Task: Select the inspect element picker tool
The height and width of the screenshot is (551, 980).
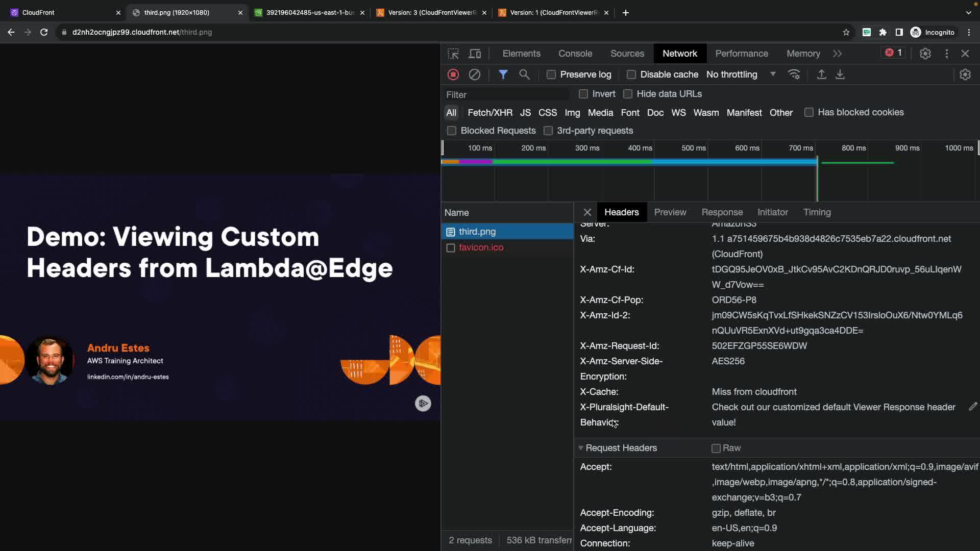Action: pos(453,54)
